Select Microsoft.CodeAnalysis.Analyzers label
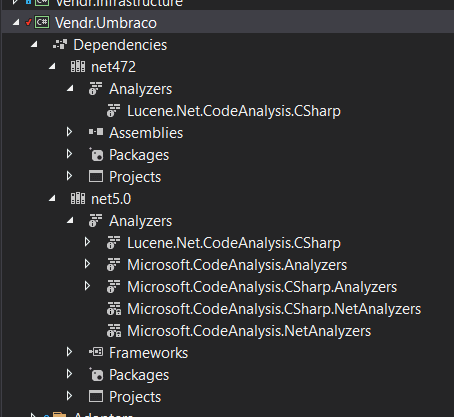The width and height of the screenshot is (454, 417). [237, 265]
